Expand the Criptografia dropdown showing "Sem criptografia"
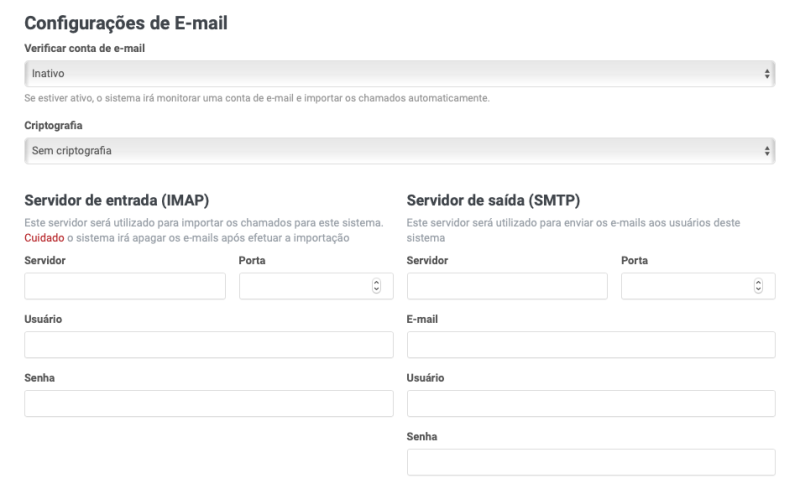 [x=399, y=151]
